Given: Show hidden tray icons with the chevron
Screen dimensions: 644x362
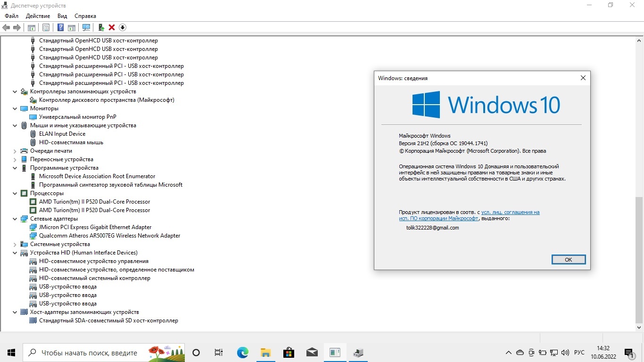Looking at the screenshot, I should pyautogui.click(x=508, y=353).
